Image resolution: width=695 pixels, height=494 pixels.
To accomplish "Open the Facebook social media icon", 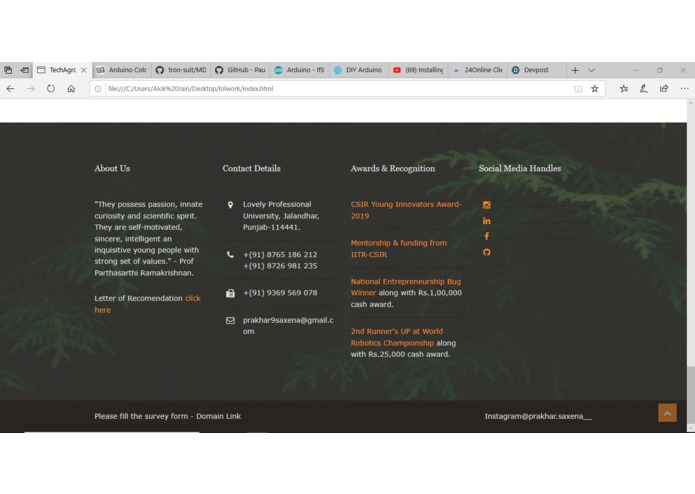I will point(487,236).
